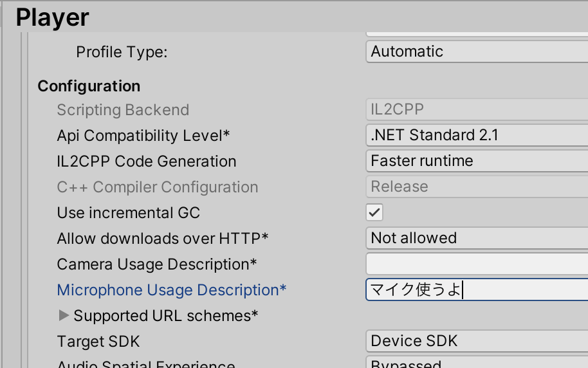This screenshot has width=588, height=368.
Task: Click the Camera Usage Description text field
Action: pyautogui.click(x=477, y=264)
